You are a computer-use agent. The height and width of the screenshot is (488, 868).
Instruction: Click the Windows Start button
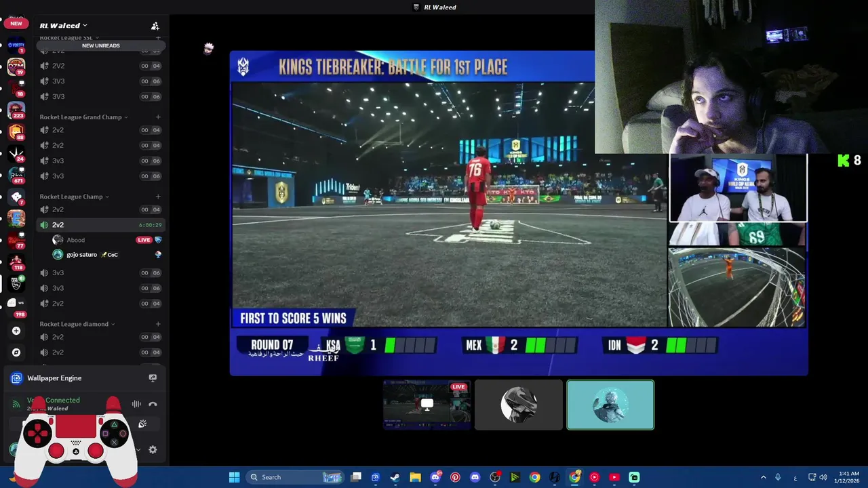(234, 477)
